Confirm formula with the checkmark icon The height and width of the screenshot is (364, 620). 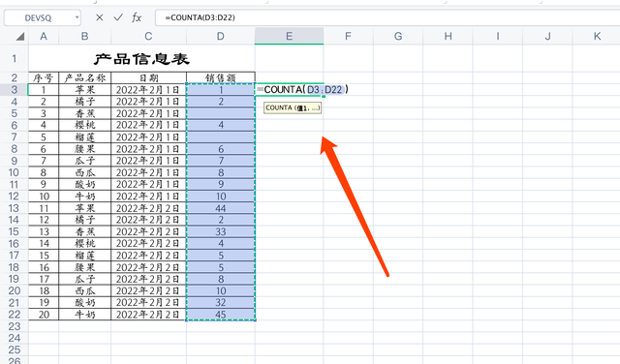tap(118, 17)
